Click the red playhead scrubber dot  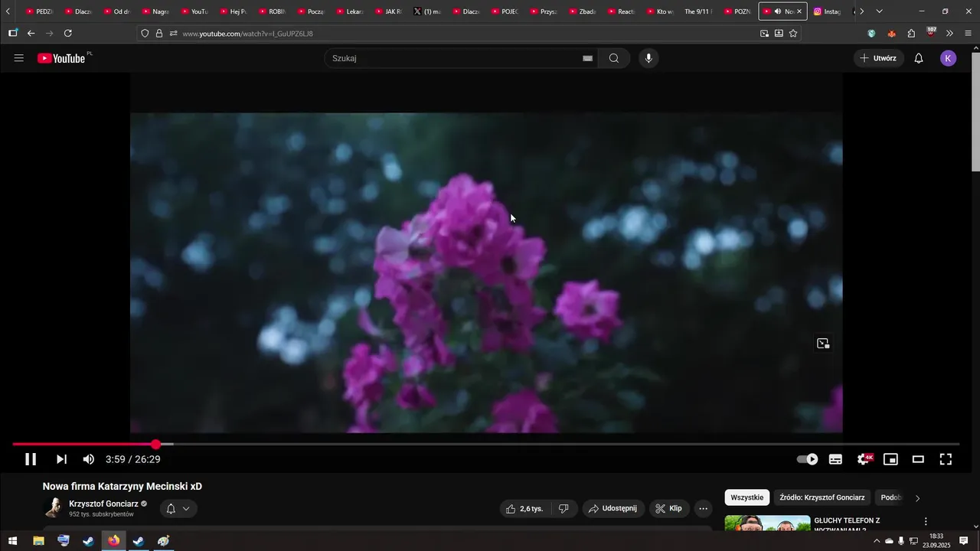click(156, 445)
